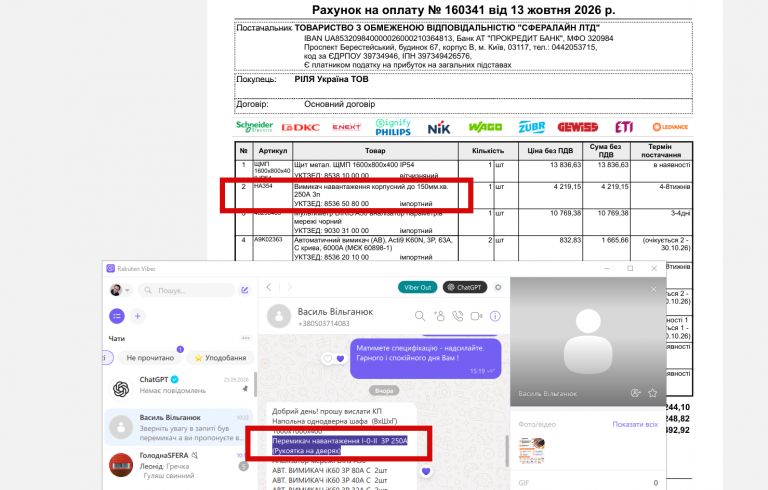Click outlined heart reaction beside purple message
The width and height of the screenshot is (768, 490).
click(328, 359)
